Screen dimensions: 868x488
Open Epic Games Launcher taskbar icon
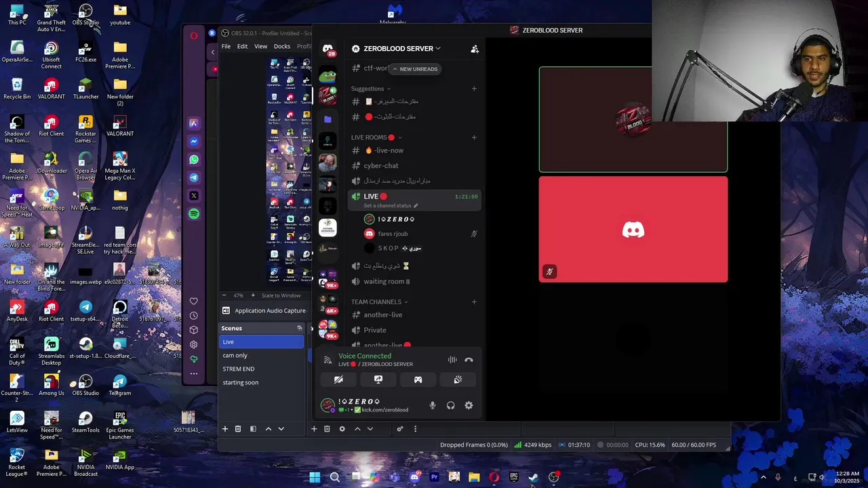[514, 477]
